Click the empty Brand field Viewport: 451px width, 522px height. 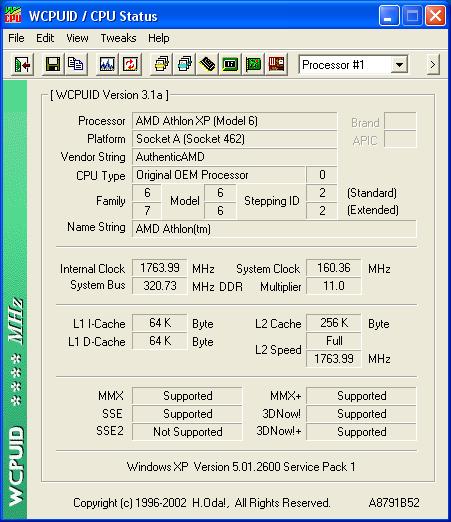point(400,121)
